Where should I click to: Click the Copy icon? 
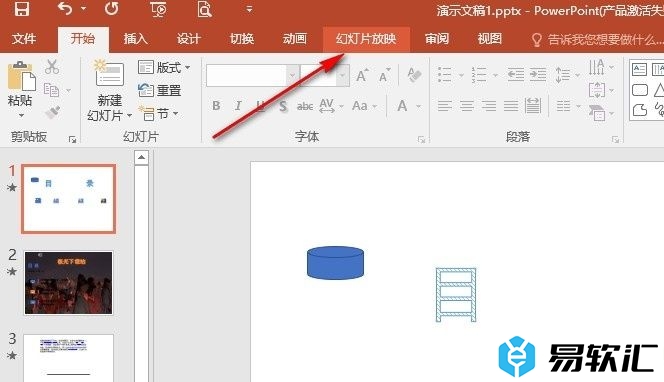click(x=52, y=90)
